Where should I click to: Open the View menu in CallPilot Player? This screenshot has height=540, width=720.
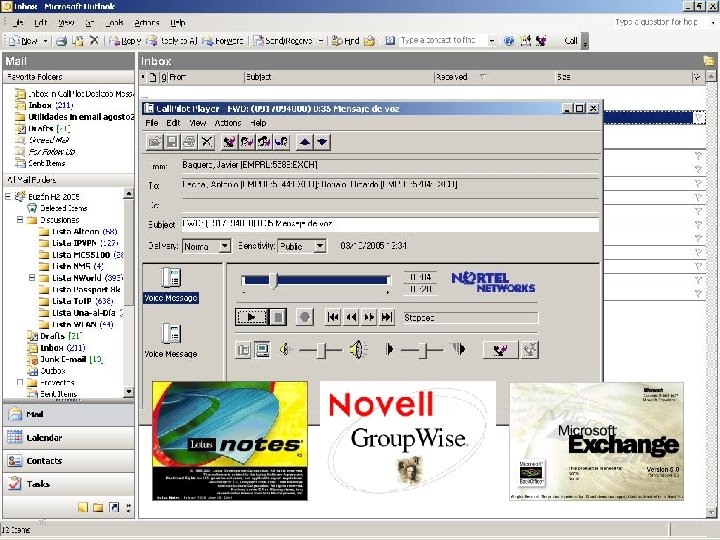point(197,123)
